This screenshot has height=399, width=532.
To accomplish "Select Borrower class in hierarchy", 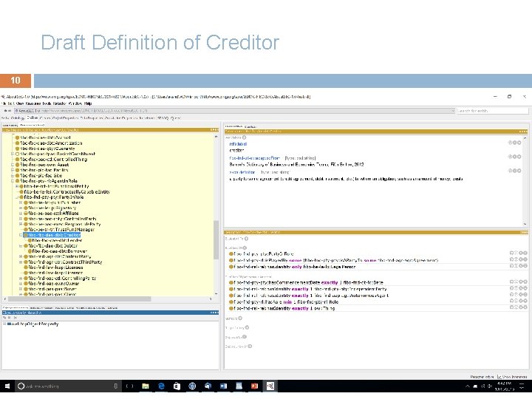I will click(x=60, y=251).
